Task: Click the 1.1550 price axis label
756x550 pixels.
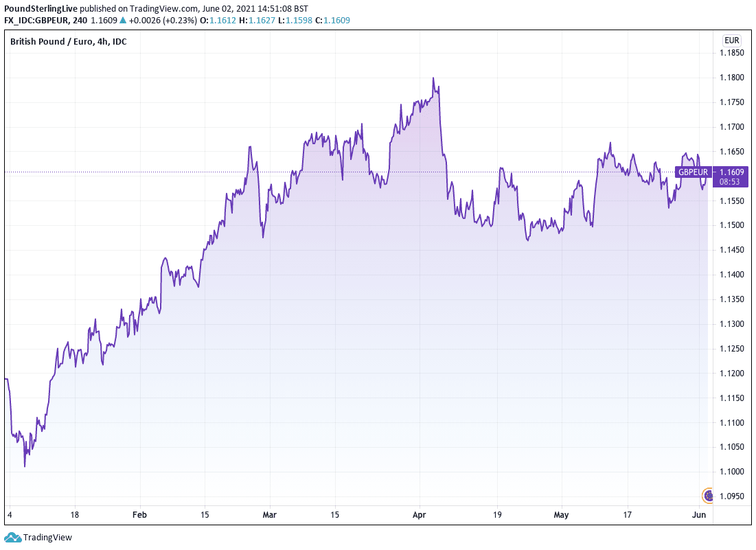Action: click(731, 200)
